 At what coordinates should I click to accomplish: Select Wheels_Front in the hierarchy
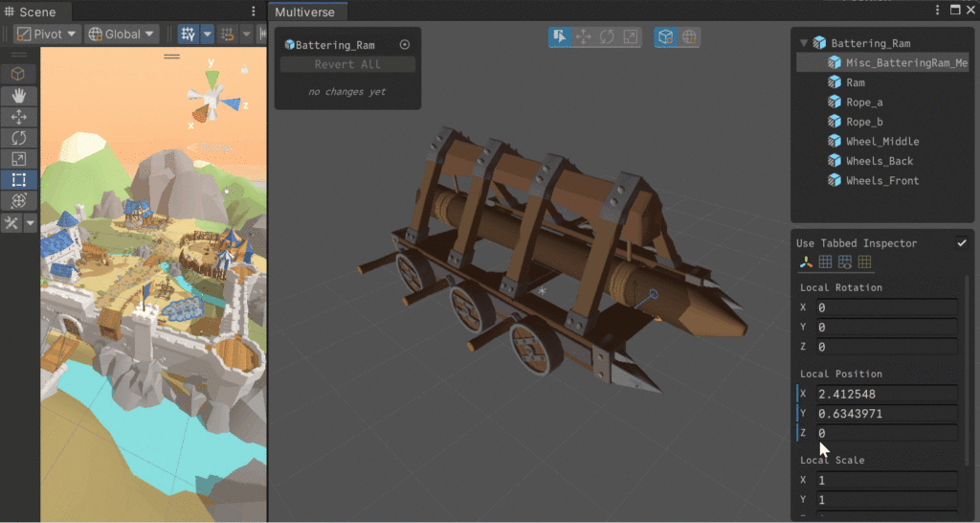pyautogui.click(x=882, y=181)
